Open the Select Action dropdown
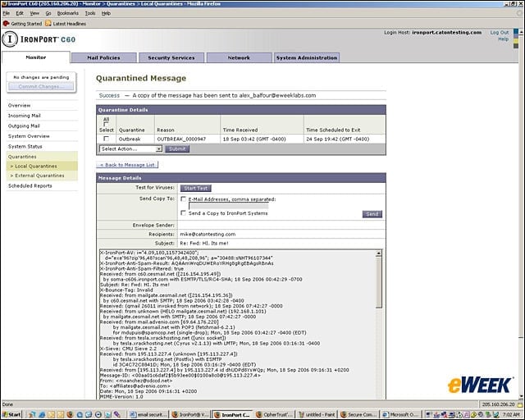 pos(131,148)
